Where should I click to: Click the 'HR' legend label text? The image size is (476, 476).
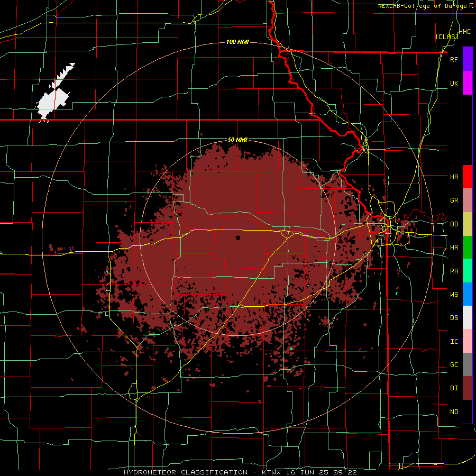pyautogui.click(x=454, y=248)
